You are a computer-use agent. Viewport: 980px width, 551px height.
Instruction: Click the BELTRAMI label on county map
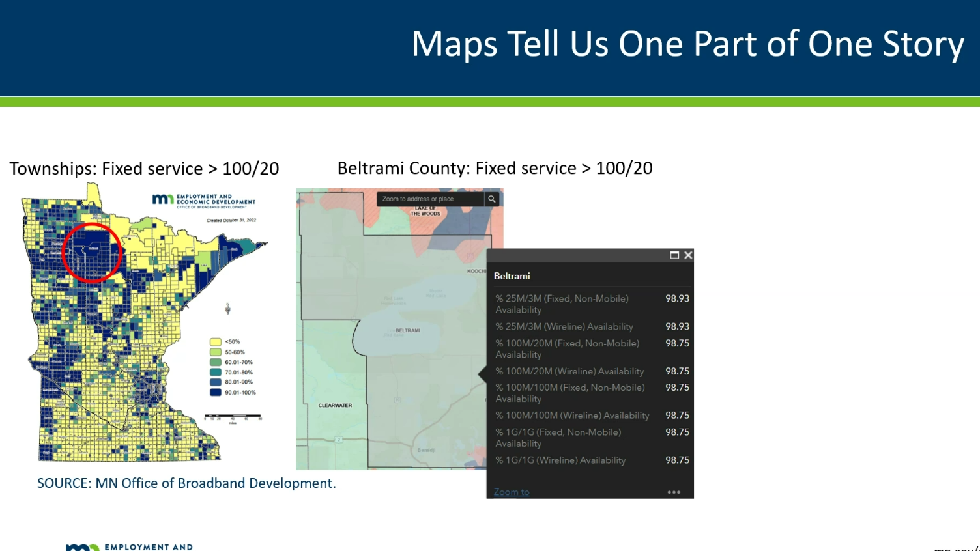click(x=407, y=331)
